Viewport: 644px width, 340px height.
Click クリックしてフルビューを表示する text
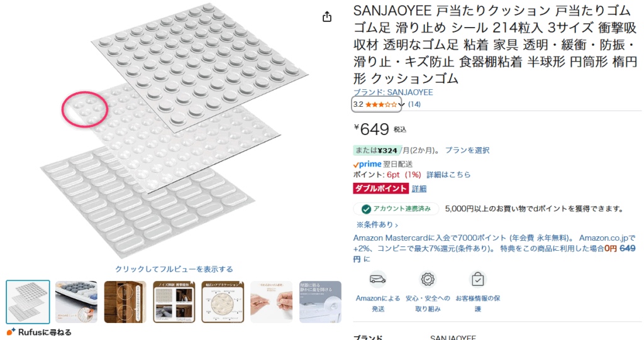click(174, 269)
